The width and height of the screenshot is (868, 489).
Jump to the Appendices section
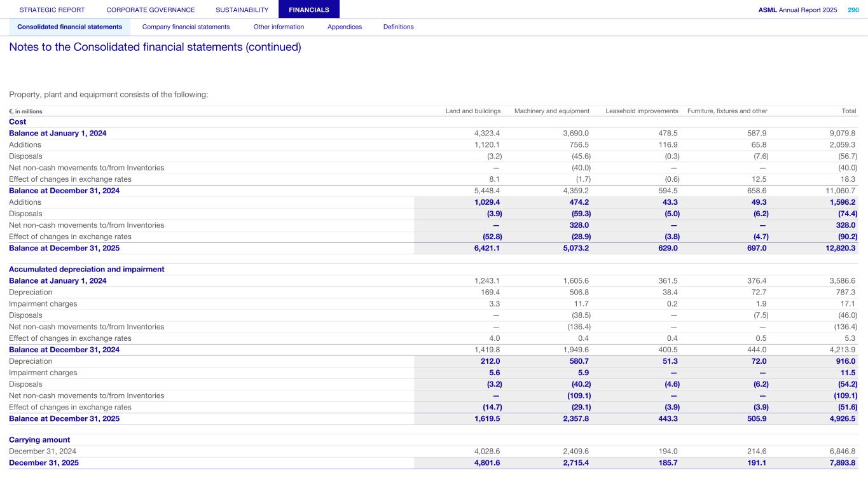[x=344, y=27]
